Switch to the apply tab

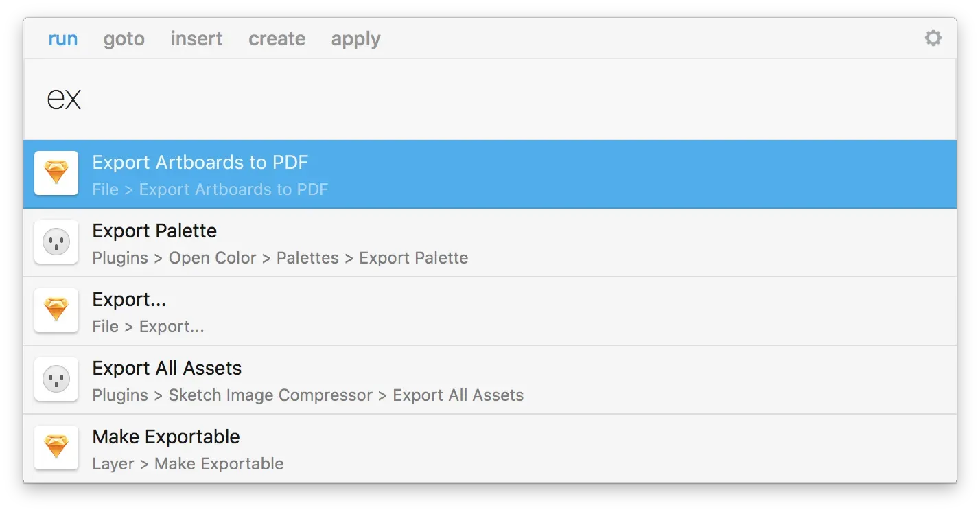(x=355, y=39)
